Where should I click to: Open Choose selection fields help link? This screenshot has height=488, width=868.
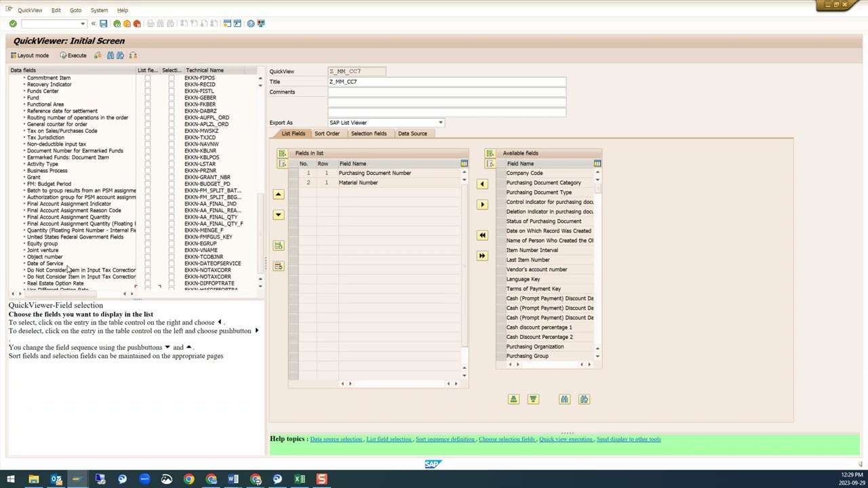(x=507, y=439)
